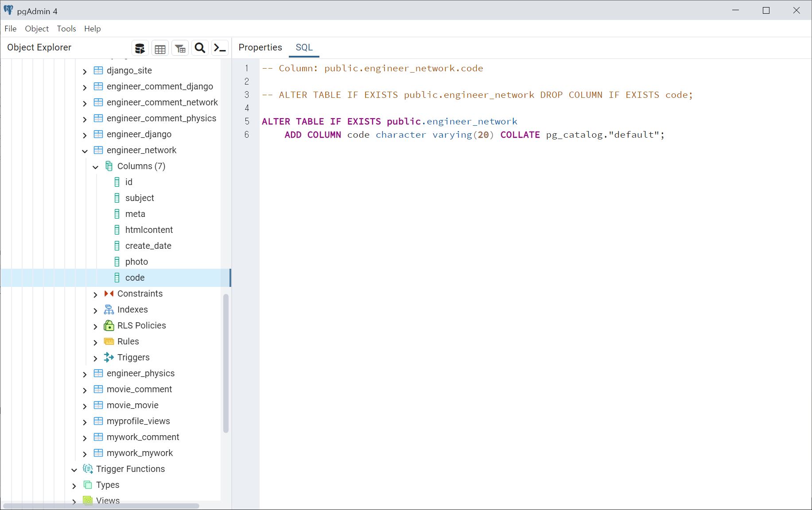Click the Object Explorer vertical scrollbar
This screenshot has width=812, height=510.
(226, 363)
